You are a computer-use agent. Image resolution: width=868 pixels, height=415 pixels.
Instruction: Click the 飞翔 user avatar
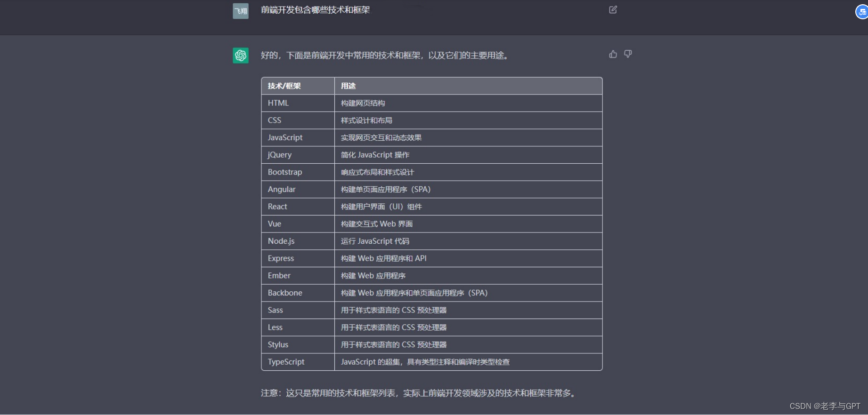tap(241, 11)
